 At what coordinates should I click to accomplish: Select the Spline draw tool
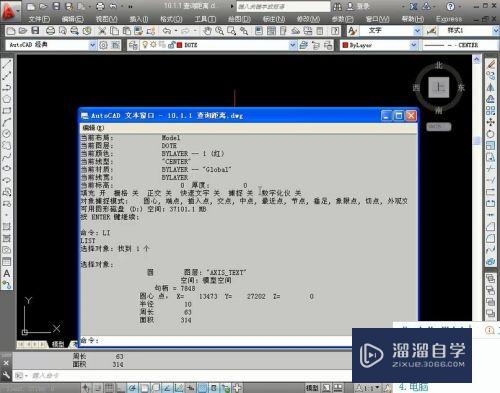7,157
